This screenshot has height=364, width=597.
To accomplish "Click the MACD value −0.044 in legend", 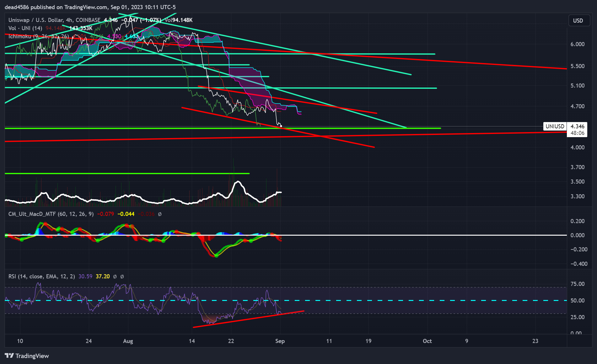I will click(x=126, y=214).
